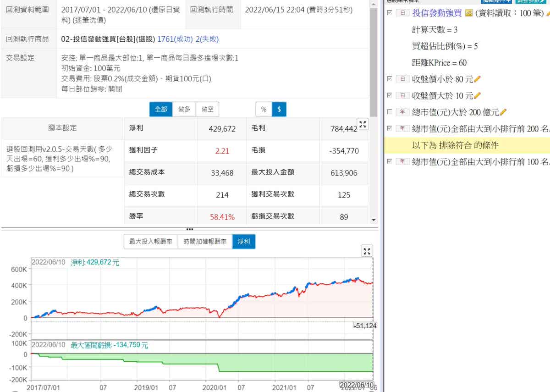This screenshot has width=550, height=392.
Task: Toggle checkbox for 收盤價大於 10 元
Action: coord(390,96)
